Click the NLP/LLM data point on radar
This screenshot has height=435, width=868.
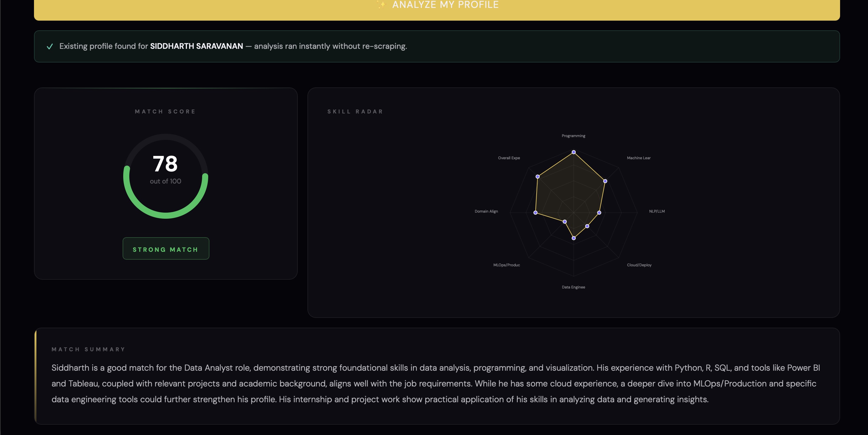599,212
